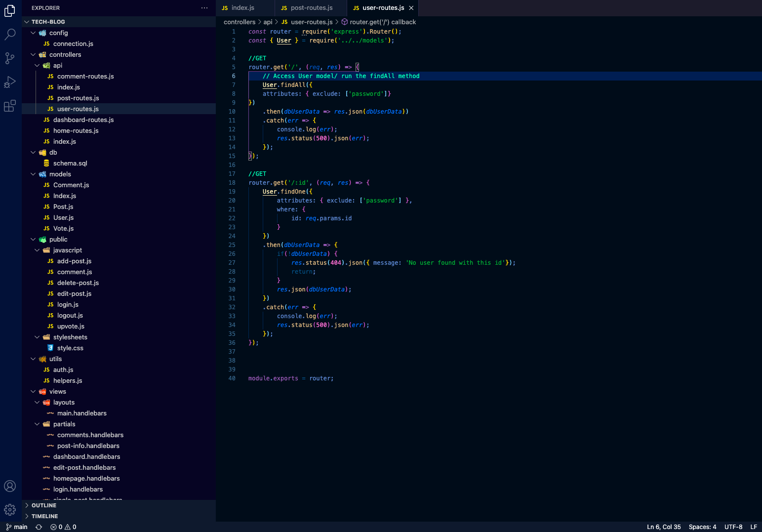Collapse the models folder
Viewport: 762px width, 532px height.
(x=119, y=174)
